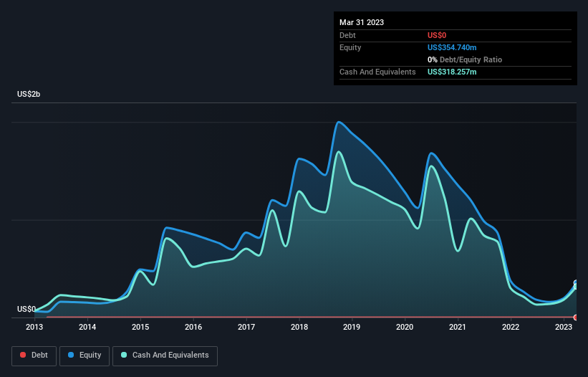Toggle Cash And Equivalents legend button
The height and width of the screenshot is (377, 588).
click(x=165, y=355)
